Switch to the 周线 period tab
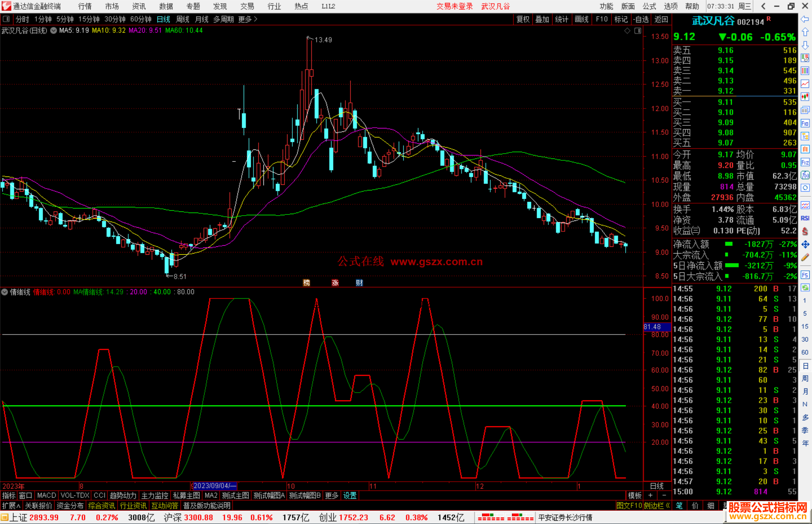Image resolution: width=812 pixels, height=524 pixels. click(x=183, y=19)
